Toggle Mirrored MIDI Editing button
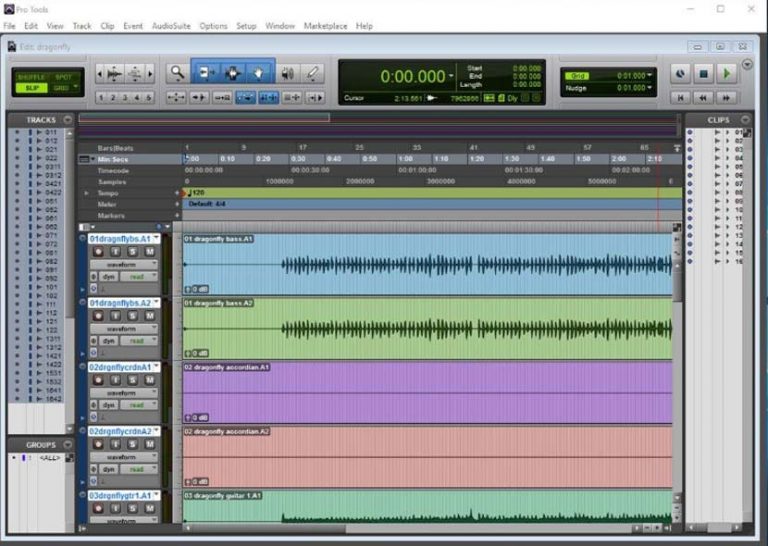This screenshot has width=768, height=546. click(x=222, y=97)
